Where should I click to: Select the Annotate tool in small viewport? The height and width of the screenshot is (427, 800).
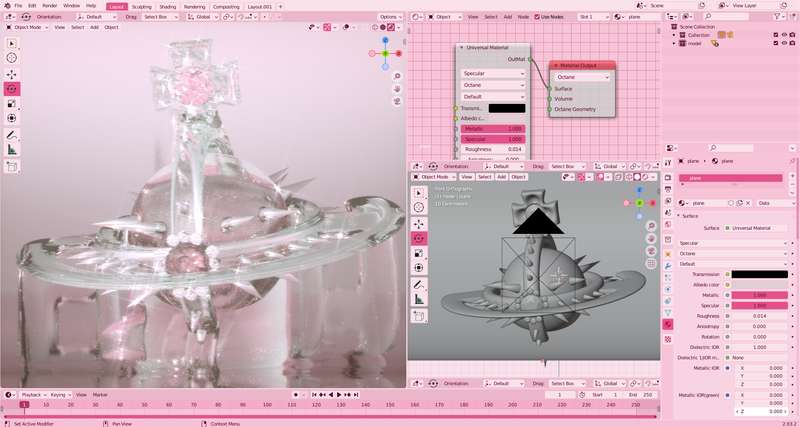click(419, 285)
